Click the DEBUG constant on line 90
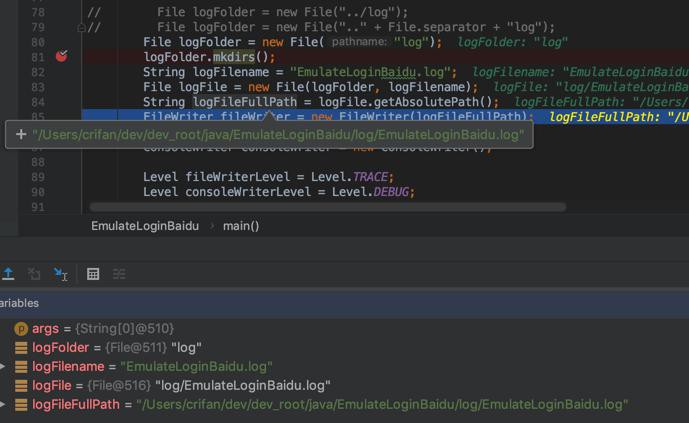689x423 pixels. [391, 192]
